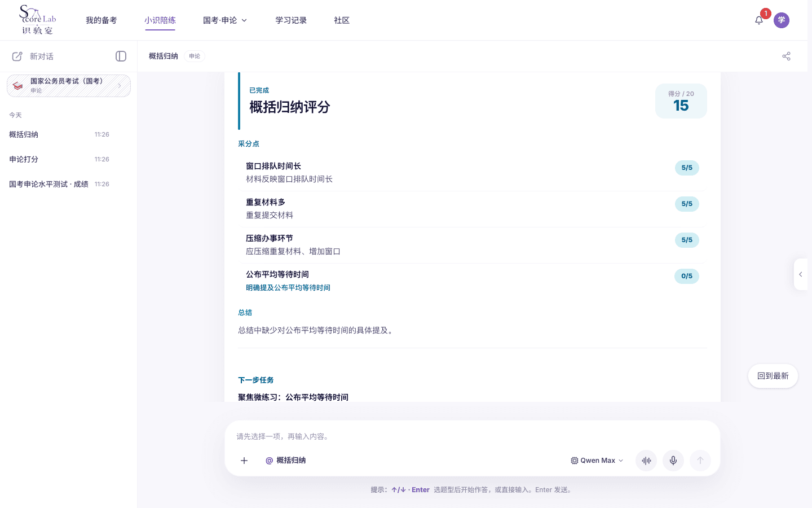Jump back with 回到最新 button

coord(773,376)
